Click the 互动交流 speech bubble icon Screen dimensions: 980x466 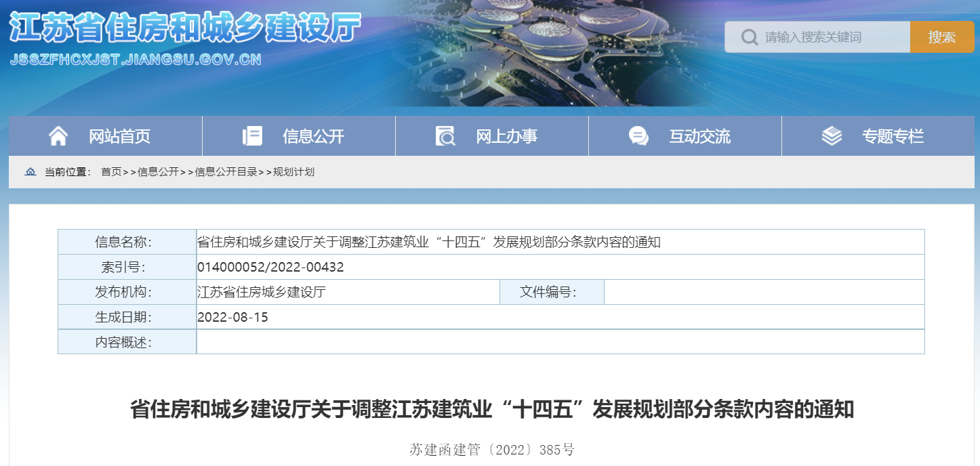pos(637,135)
